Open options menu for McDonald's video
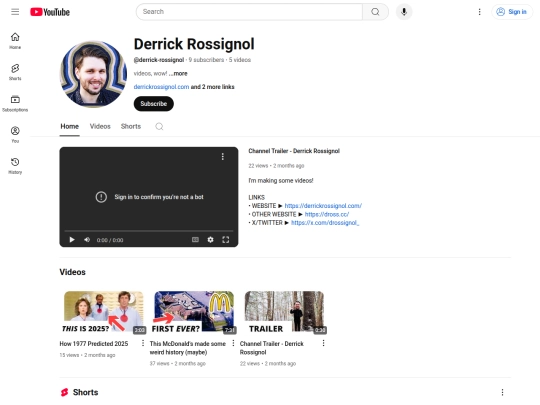Screen dimensions: 540x405 click(x=233, y=343)
